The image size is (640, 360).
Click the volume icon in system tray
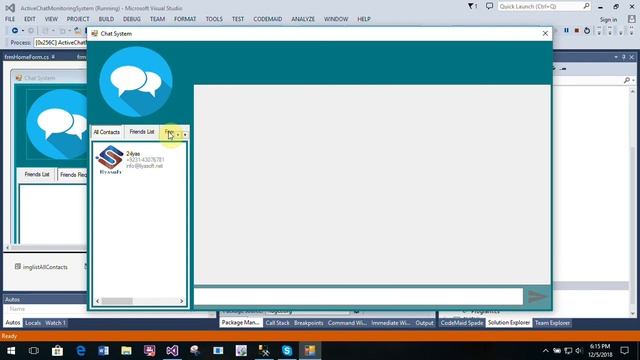[x=579, y=351]
